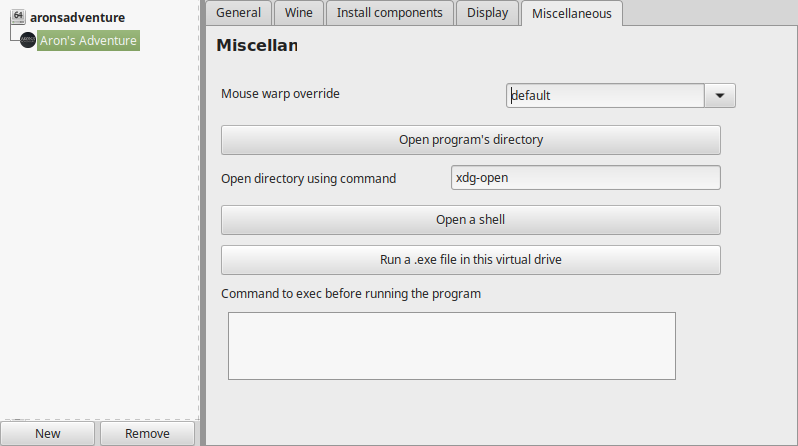
Task: Switch to the General tab
Action: (238, 13)
